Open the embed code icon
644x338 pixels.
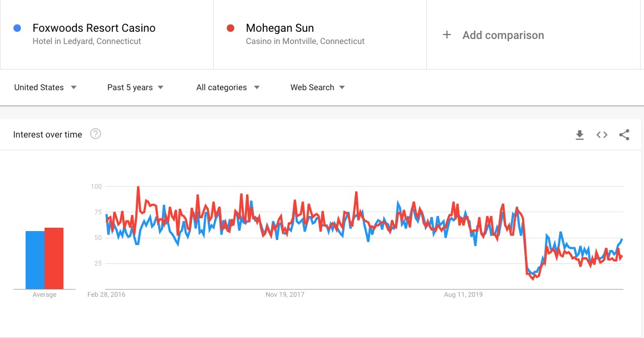click(x=602, y=135)
